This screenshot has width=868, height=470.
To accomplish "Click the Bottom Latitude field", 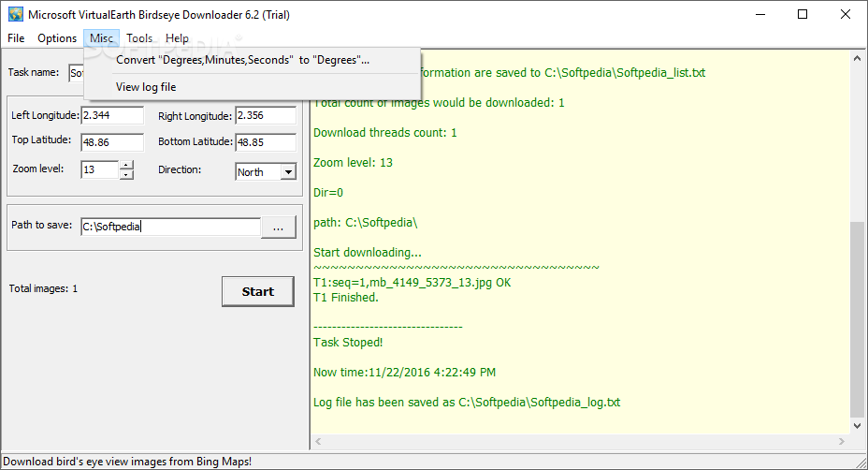I will click(266, 142).
